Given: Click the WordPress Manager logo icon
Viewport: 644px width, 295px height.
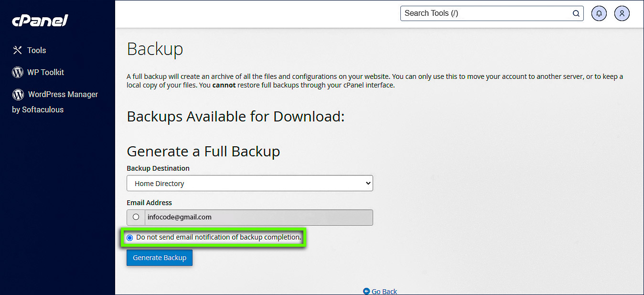Looking at the screenshot, I should [x=18, y=94].
